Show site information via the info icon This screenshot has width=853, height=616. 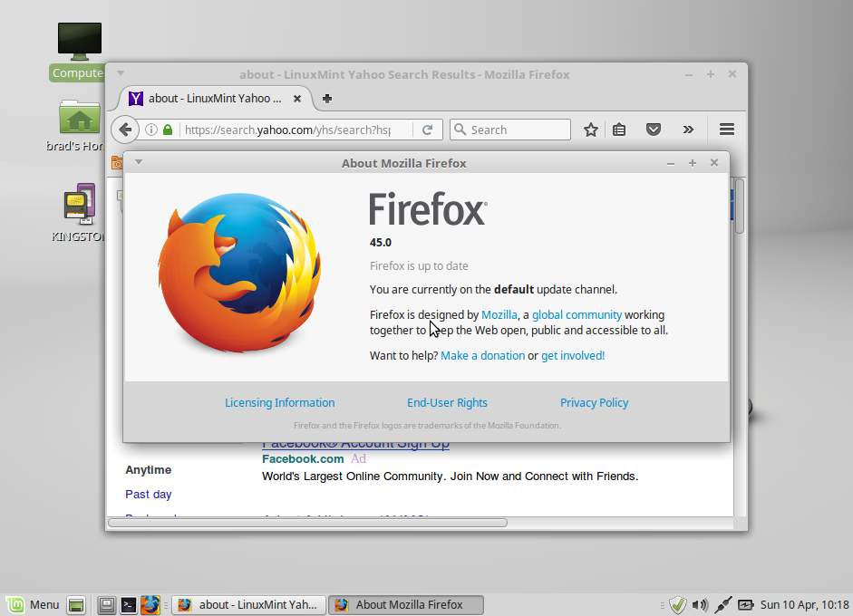pos(151,130)
